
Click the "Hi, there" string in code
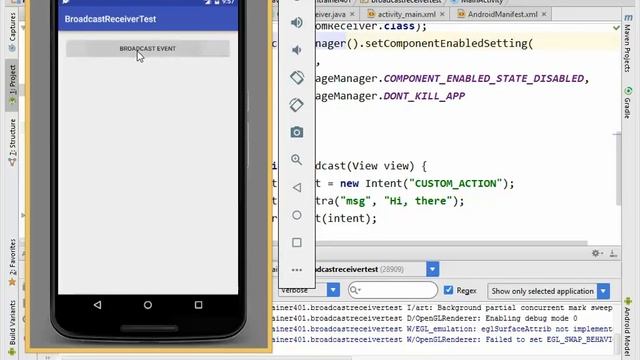(418, 201)
